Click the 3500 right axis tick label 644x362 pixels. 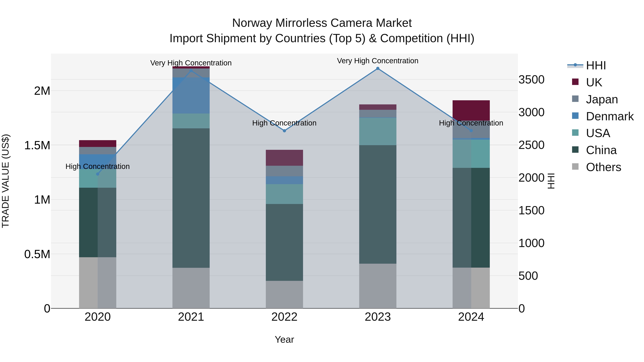[x=531, y=80]
